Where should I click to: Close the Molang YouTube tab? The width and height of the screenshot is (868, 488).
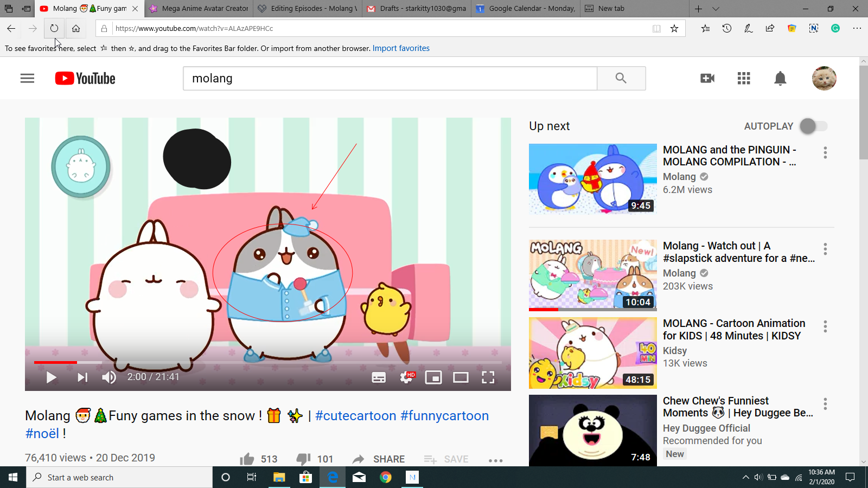pyautogui.click(x=135, y=9)
